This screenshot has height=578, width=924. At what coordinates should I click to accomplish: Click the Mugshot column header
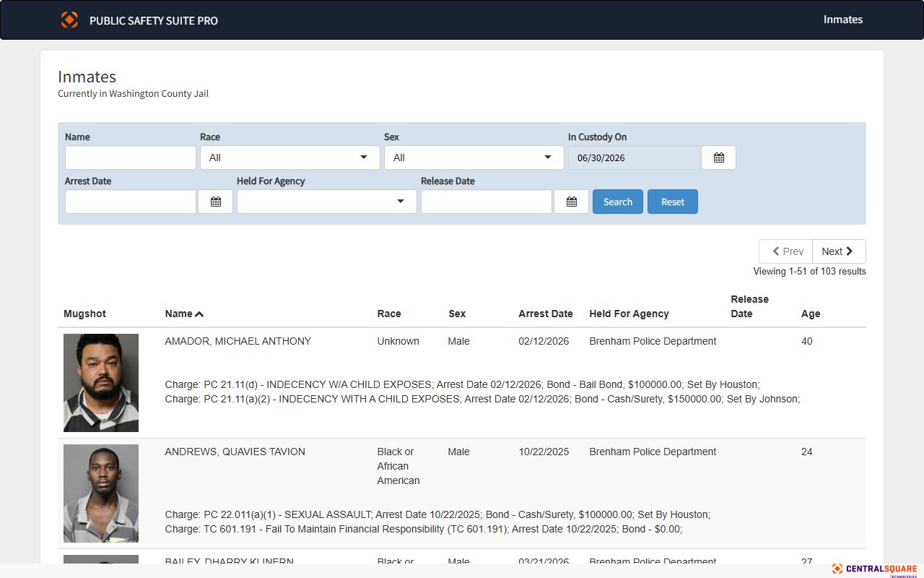pyautogui.click(x=84, y=314)
